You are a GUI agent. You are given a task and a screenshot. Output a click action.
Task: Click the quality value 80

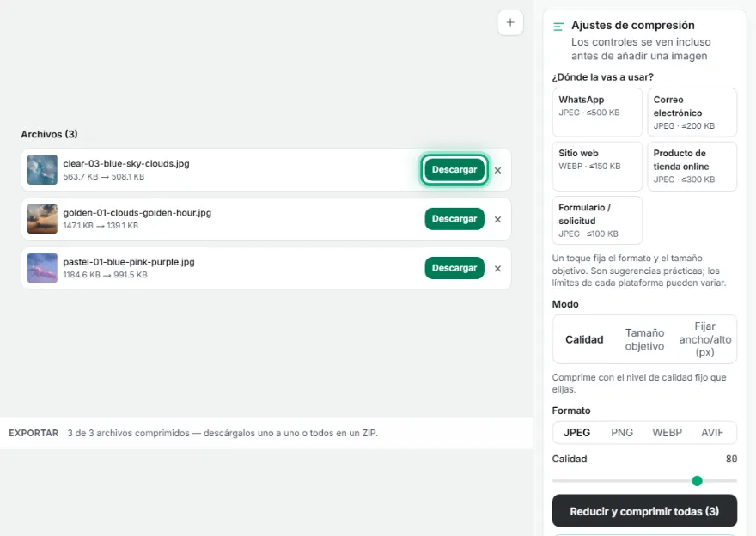click(731, 459)
